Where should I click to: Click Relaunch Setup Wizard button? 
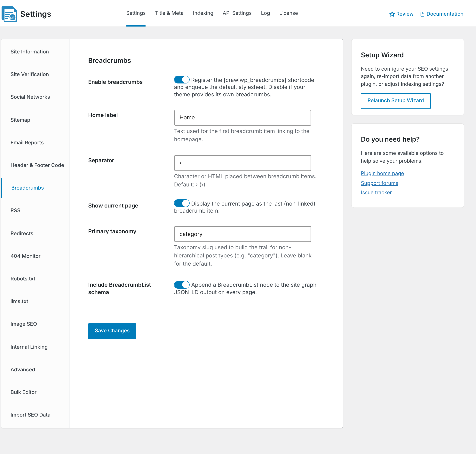tap(396, 101)
